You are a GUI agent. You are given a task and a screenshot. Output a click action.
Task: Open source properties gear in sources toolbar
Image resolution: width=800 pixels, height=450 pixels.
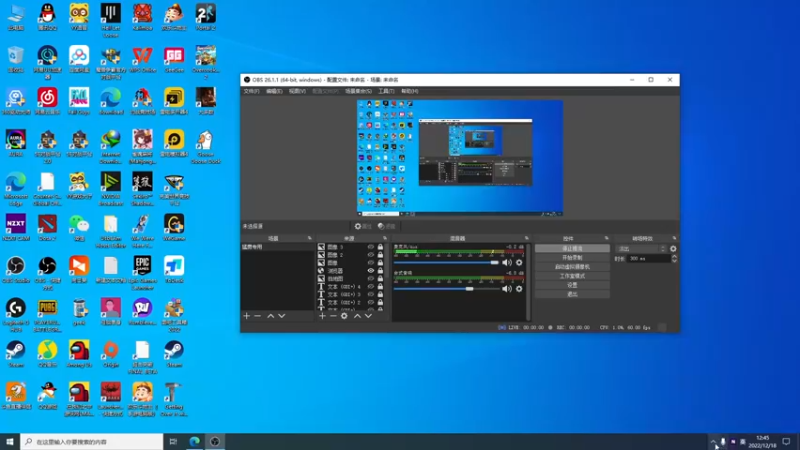click(x=344, y=316)
